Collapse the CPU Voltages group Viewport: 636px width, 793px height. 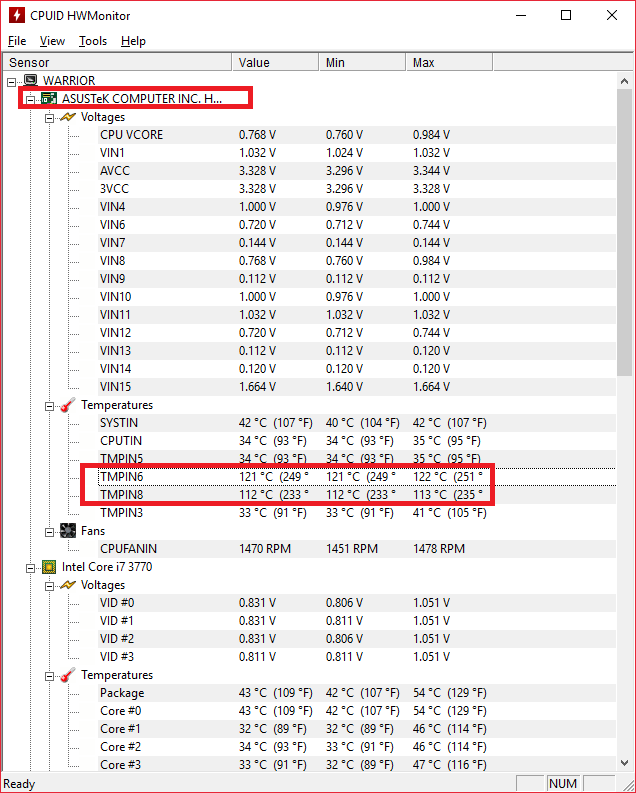click(50, 587)
